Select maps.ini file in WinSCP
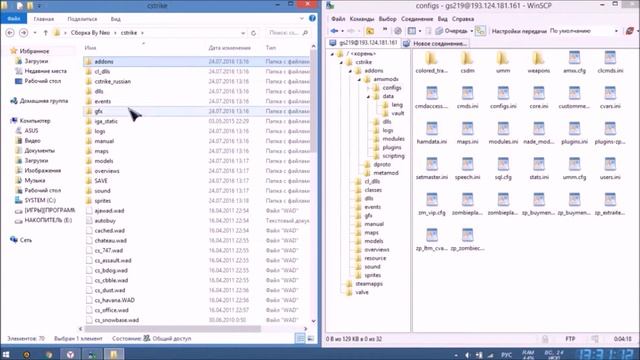The height and width of the screenshot is (360, 640). pyautogui.click(x=467, y=133)
